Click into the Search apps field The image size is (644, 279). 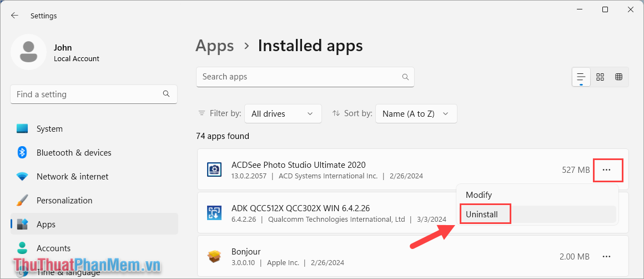coord(305,77)
